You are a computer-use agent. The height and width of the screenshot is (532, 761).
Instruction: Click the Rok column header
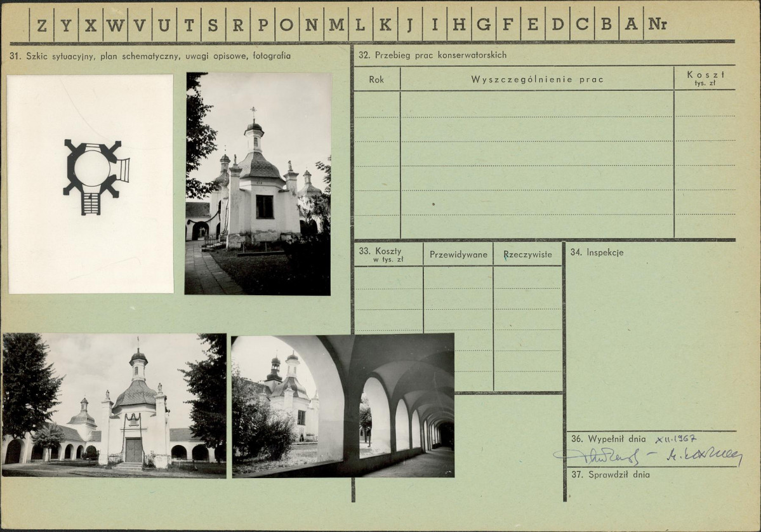tap(376, 79)
